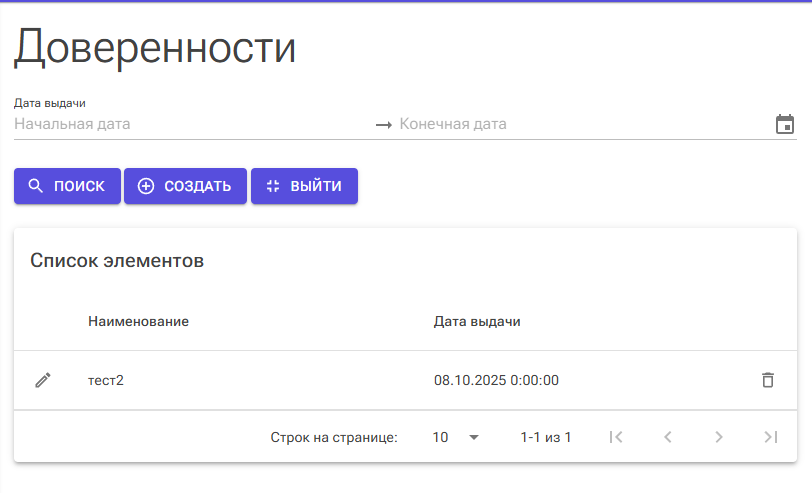
Task: Focus the Конечная дата input field
Action: [580, 125]
